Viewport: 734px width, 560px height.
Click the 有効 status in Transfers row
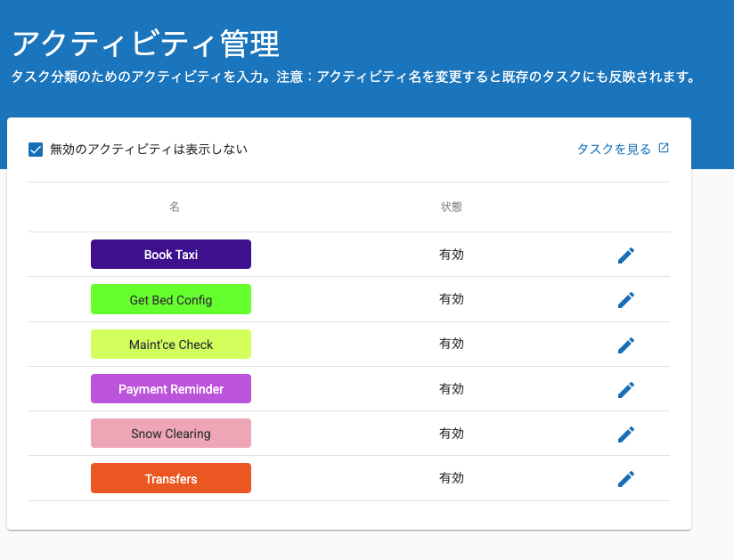(x=452, y=479)
